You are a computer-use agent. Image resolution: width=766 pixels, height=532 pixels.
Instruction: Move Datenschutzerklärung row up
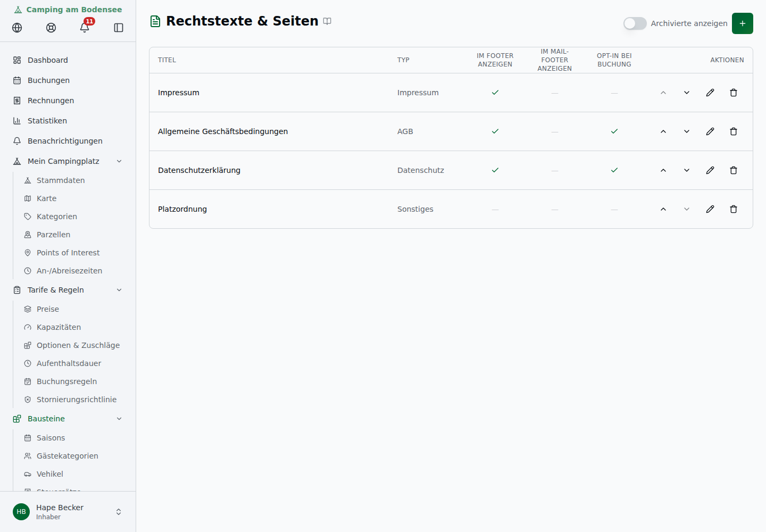(x=663, y=170)
